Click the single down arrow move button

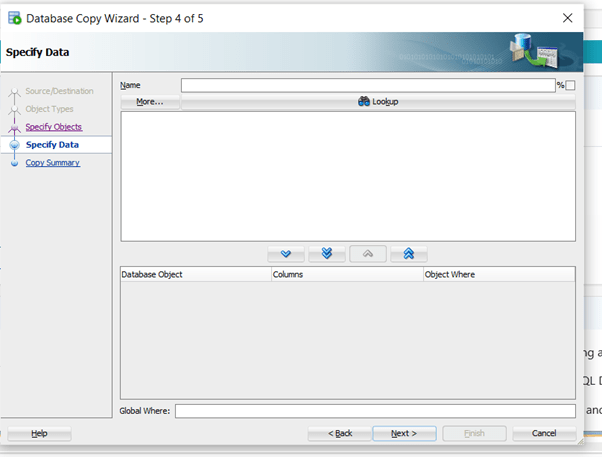click(x=286, y=254)
